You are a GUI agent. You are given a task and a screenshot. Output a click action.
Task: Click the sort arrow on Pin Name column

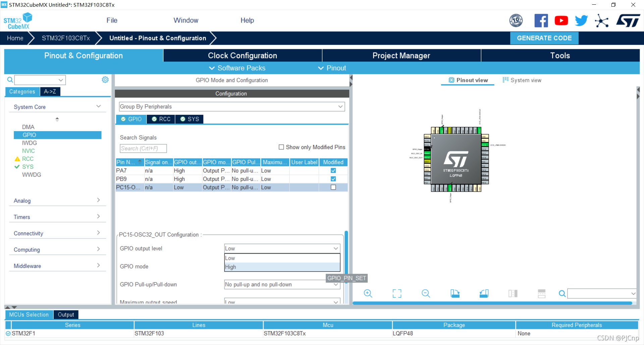[x=140, y=161]
